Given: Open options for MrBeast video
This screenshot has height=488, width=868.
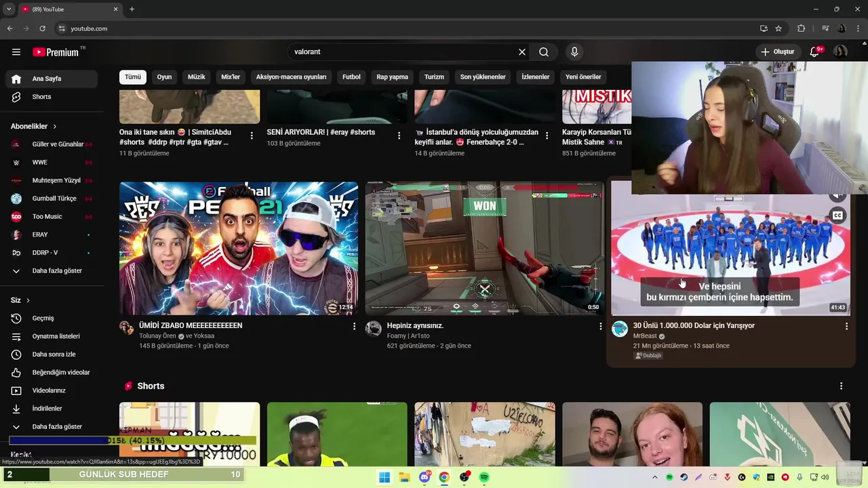Looking at the screenshot, I should 846,326.
